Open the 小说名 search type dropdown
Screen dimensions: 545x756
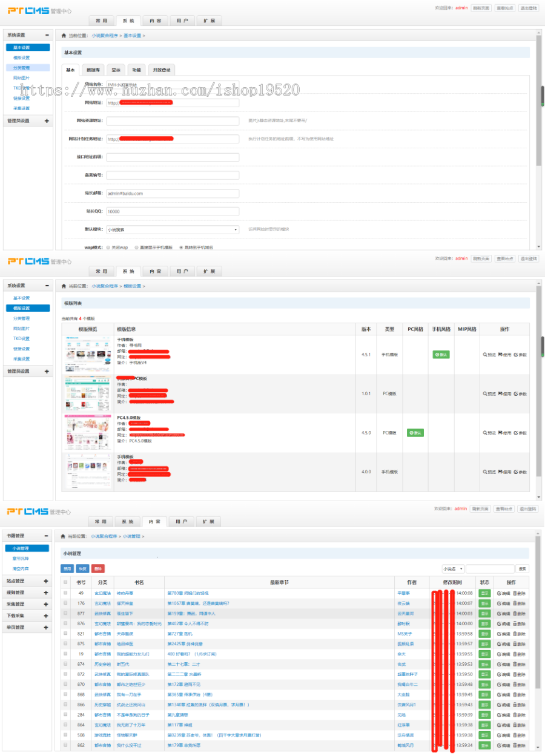453,569
